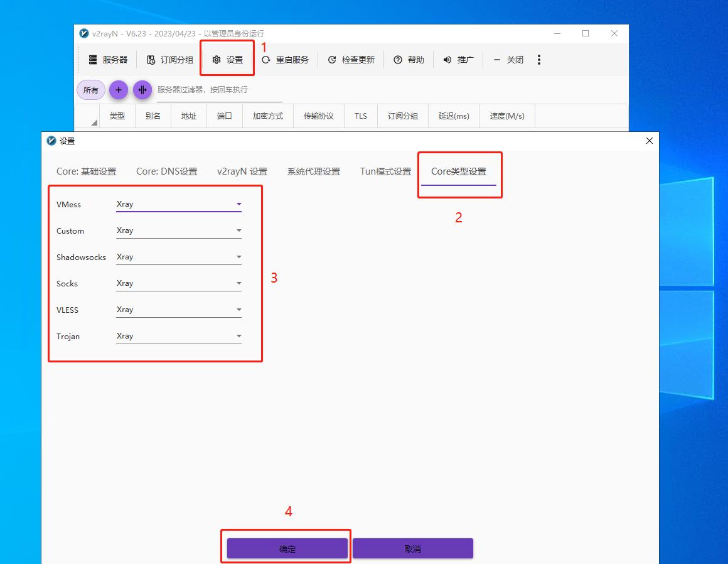Minimize the v2rayN main window

click(557, 33)
